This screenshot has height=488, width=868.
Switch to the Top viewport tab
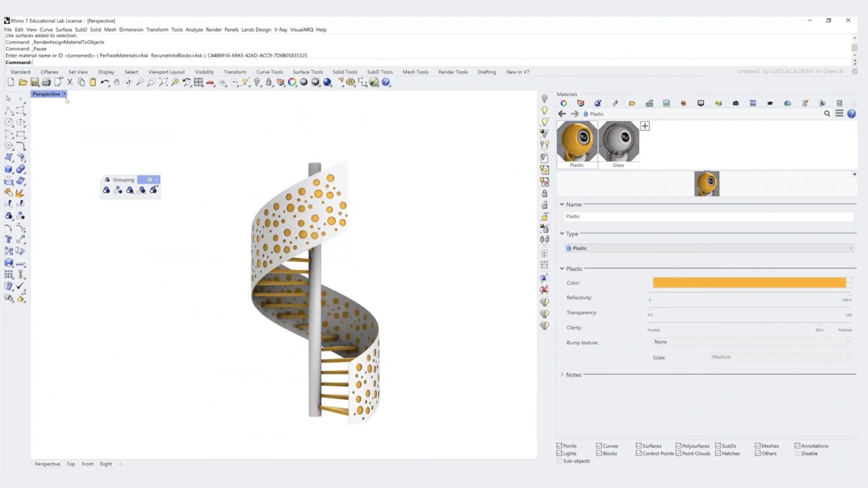pos(71,464)
